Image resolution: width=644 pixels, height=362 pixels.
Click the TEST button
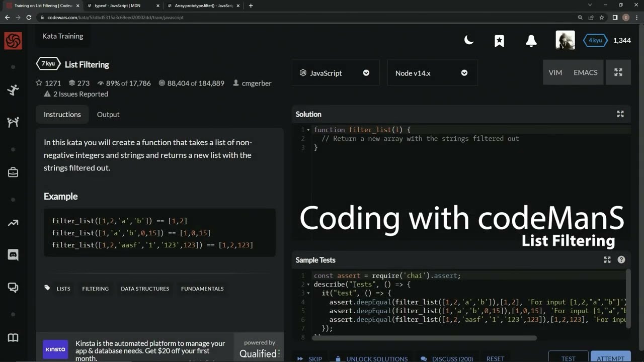pos(568,357)
